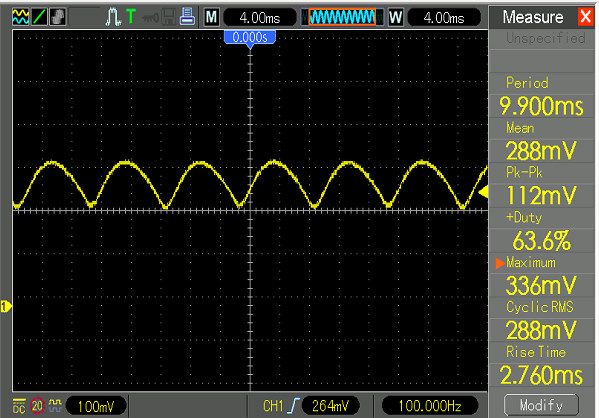Screen dimensions: 599x418
Task: Click the Modify button
Action: point(541,405)
